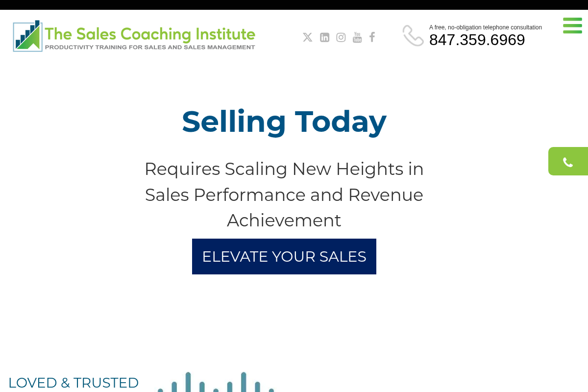
Task: Open the green hamburger navigation menu
Action: [x=572, y=25]
